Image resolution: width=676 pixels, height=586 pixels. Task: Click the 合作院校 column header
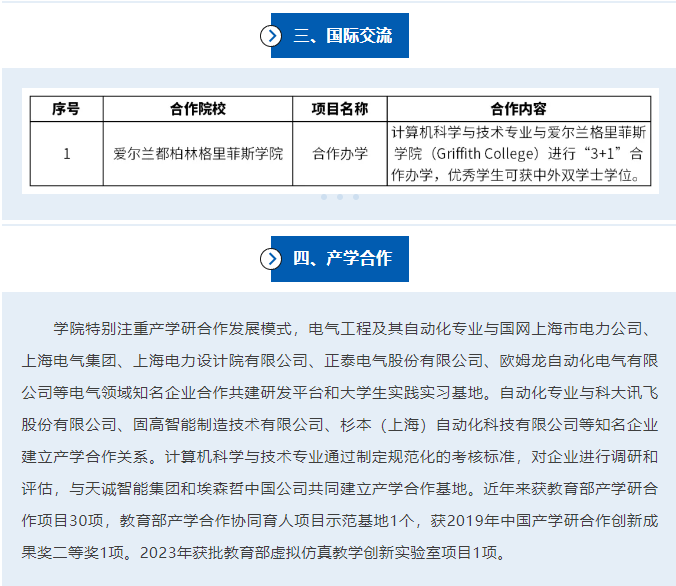(x=198, y=109)
